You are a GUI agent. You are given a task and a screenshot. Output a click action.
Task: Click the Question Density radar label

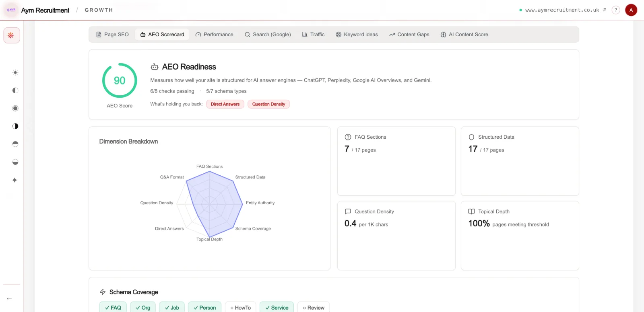157,203
